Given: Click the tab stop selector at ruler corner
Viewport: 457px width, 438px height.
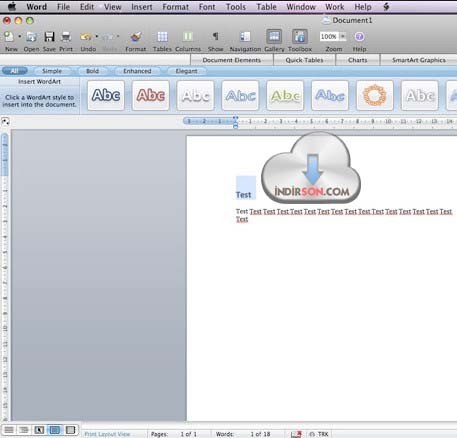Looking at the screenshot, I should pyautogui.click(x=5, y=122).
